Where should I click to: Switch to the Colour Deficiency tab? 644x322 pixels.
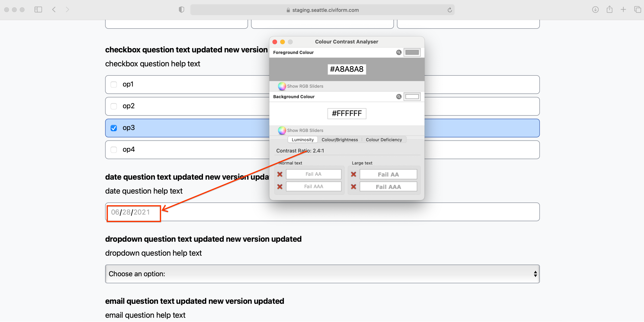point(384,139)
